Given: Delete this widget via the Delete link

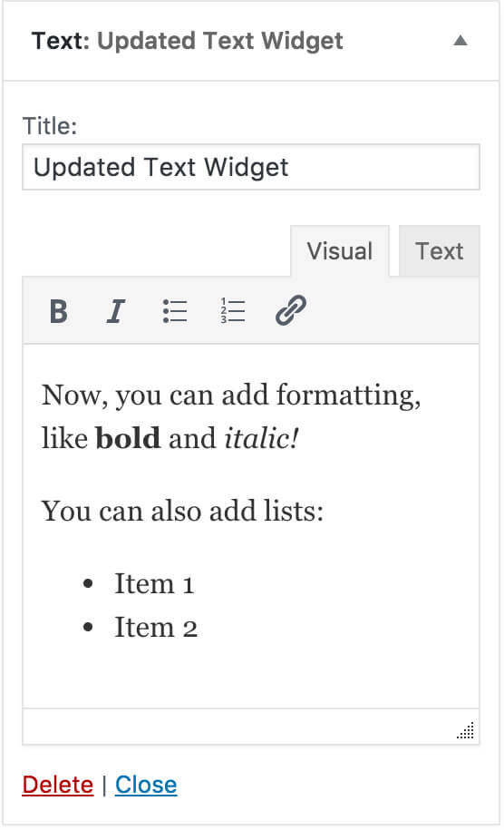Looking at the screenshot, I should click(58, 785).
